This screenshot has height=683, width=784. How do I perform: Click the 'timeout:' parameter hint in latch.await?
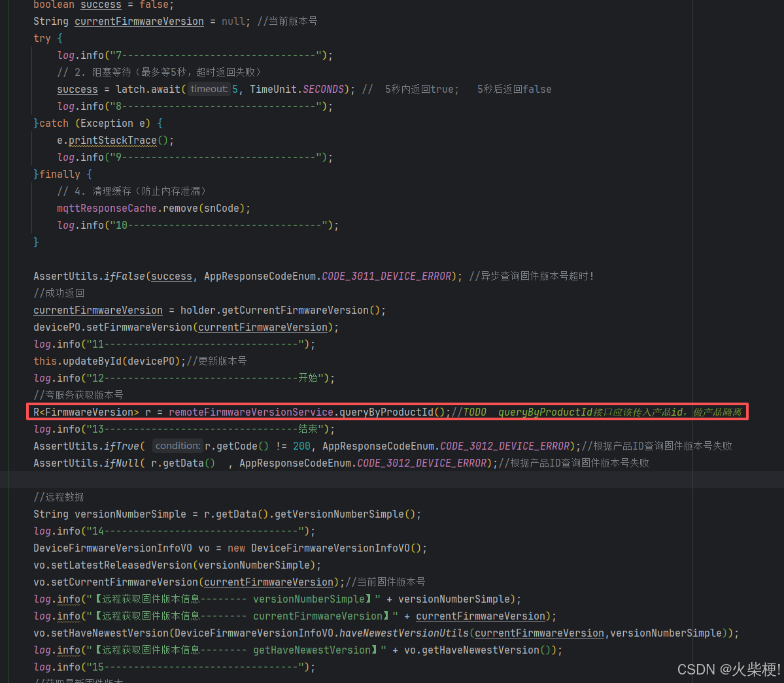pos(209,89)
